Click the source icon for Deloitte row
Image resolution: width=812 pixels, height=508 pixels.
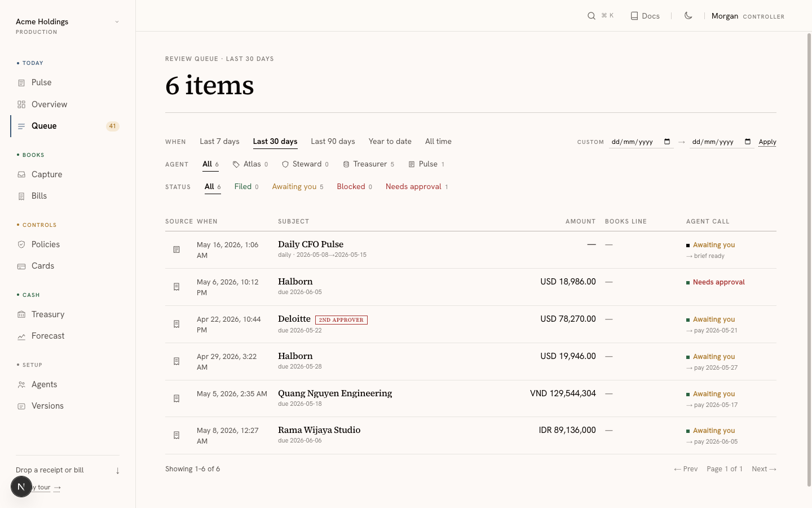(176, 324)
